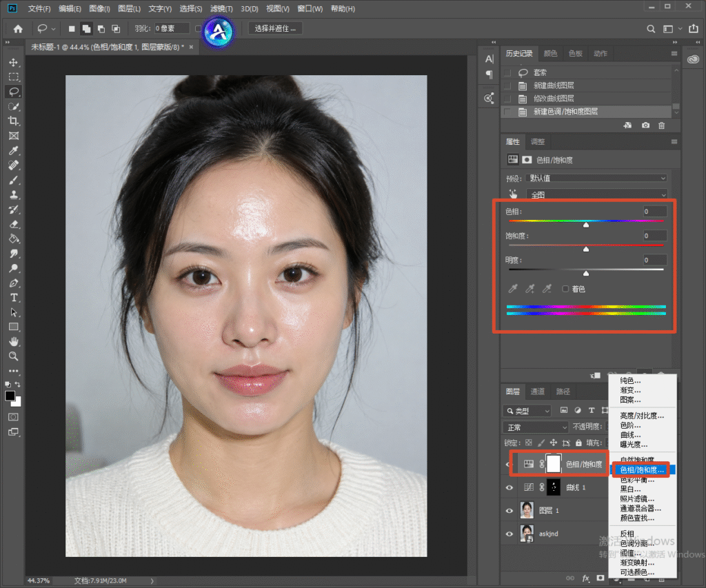
Task: Select the Spot Healing Brush tool
Action: tap(14, 165)
